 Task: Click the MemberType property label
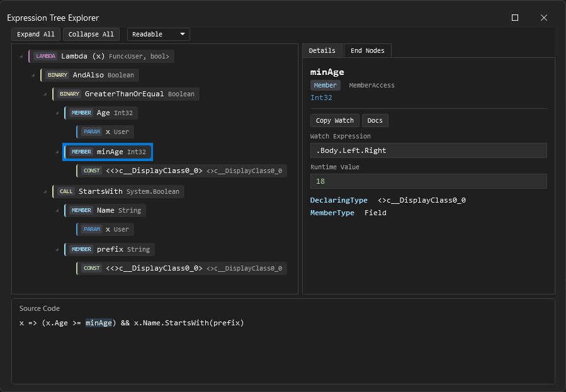coord(332,213)
